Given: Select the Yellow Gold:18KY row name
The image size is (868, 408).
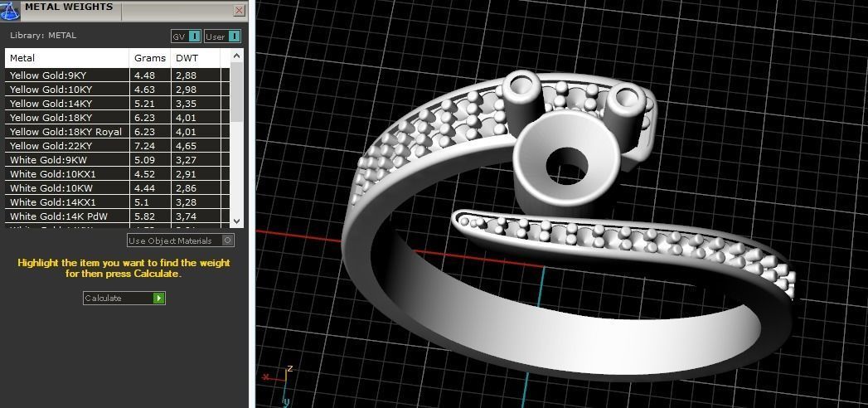Looking at the screenshot, I should (51, 118).
